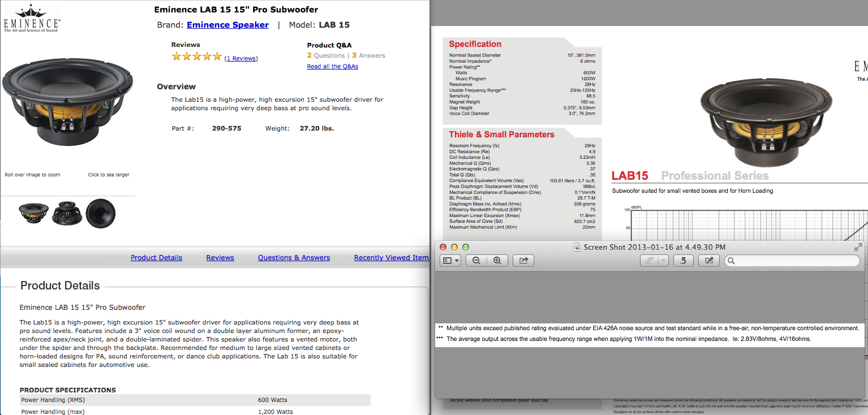
Task: Select the second rear-view subwoofer thumbnail
Action: point(68,214)
